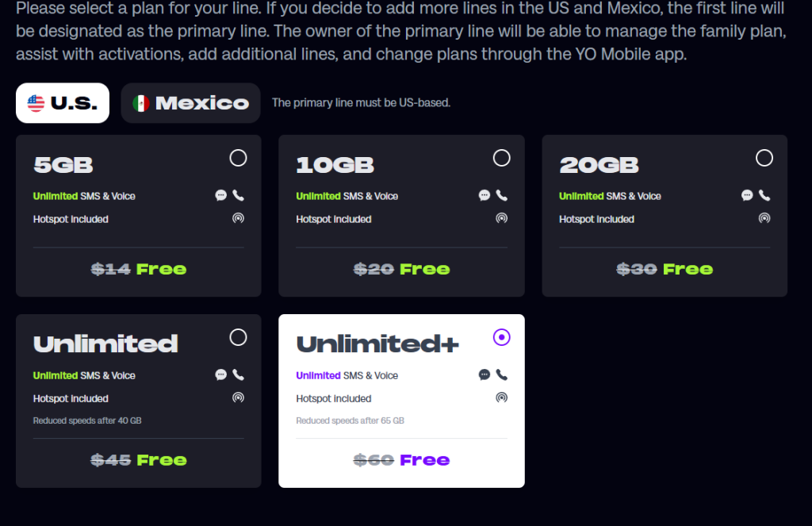Switch to the U.S. plans tab
The width and height of the screenshot is (812, 526).
(x=63, y=103)
